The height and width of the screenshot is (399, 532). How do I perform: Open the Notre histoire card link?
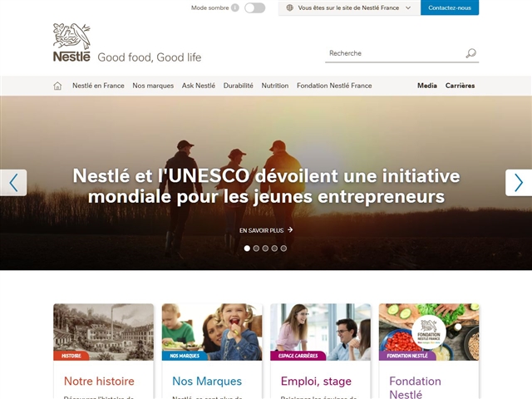pyautogui.click(x=99, y=381)
